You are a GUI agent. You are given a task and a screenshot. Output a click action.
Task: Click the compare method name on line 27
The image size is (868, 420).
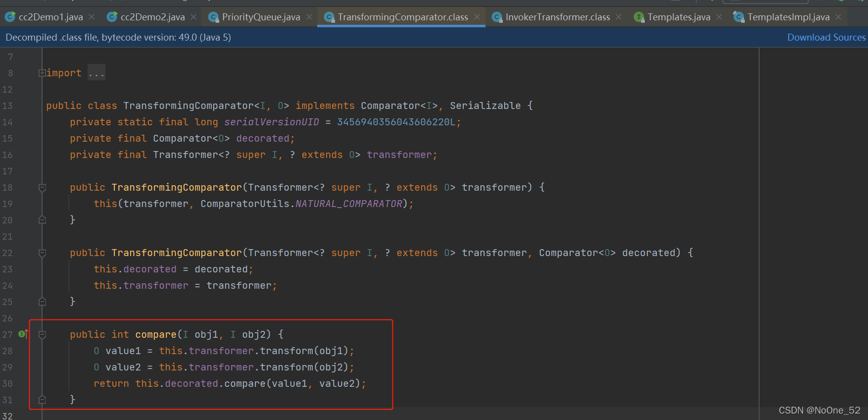click(x=156, y=334)
